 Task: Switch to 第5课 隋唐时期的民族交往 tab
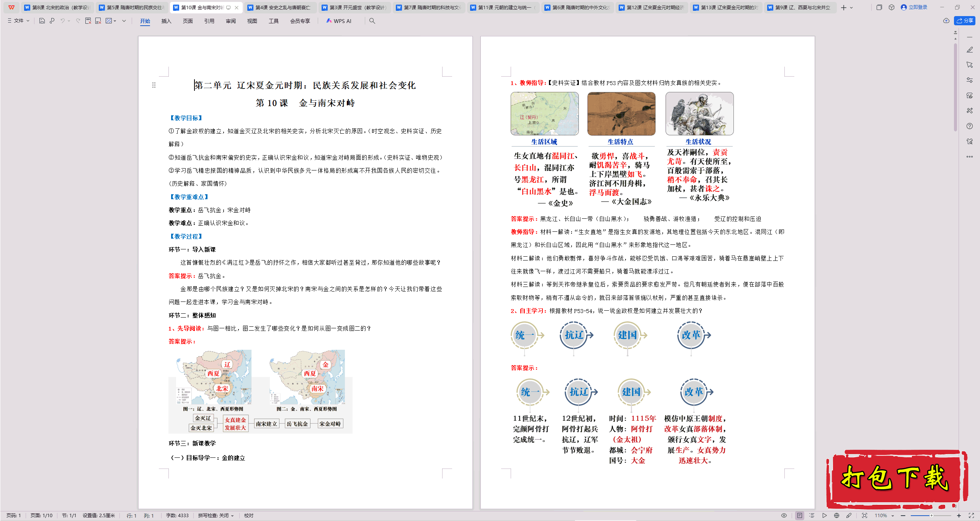pyautogui.click(x=132, y=7)
